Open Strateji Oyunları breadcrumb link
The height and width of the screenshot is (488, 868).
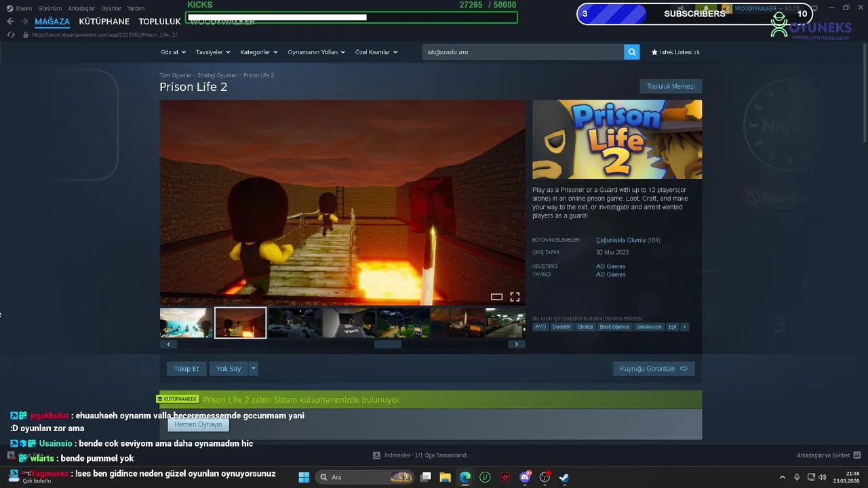218,75
